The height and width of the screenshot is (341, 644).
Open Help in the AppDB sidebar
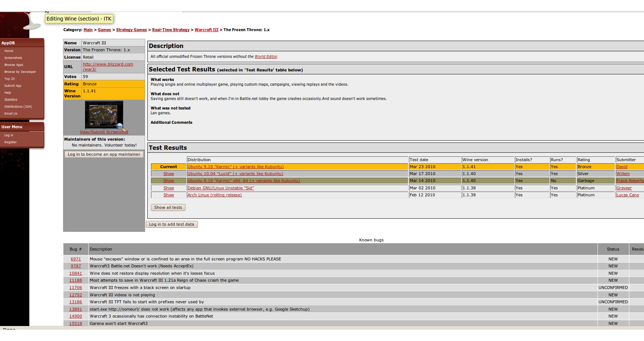(x=8, y=93)
